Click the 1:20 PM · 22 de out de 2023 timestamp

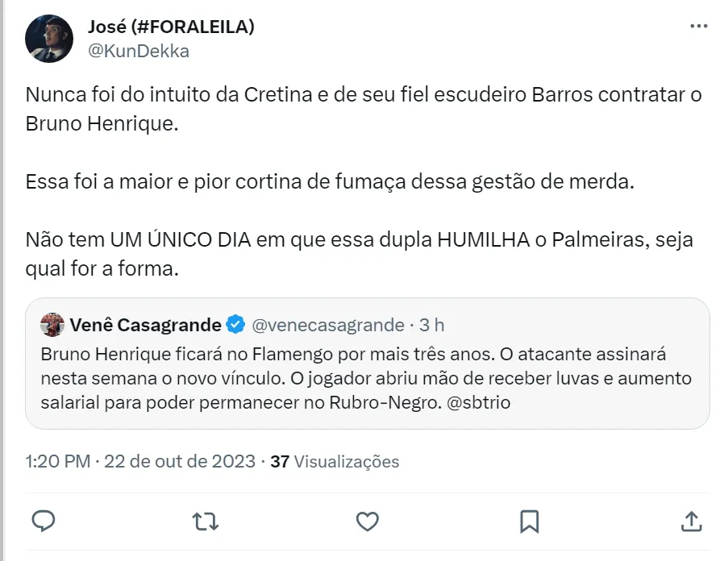[x=140, y=462]
